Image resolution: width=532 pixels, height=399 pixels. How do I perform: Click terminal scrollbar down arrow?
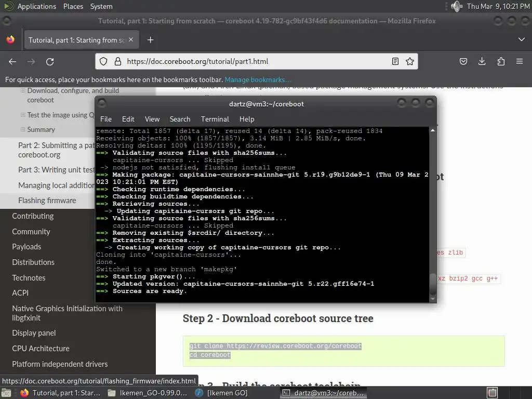(433, 299)
